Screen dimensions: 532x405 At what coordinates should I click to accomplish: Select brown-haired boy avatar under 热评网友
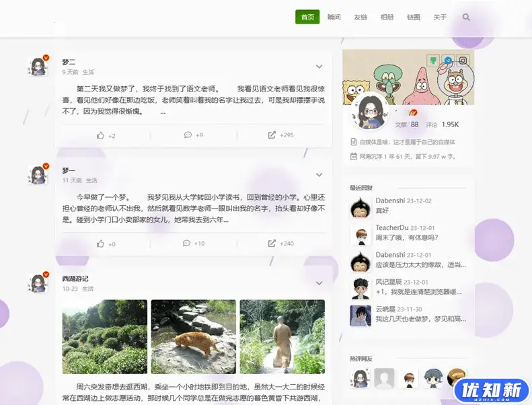(x=408, y=378)
